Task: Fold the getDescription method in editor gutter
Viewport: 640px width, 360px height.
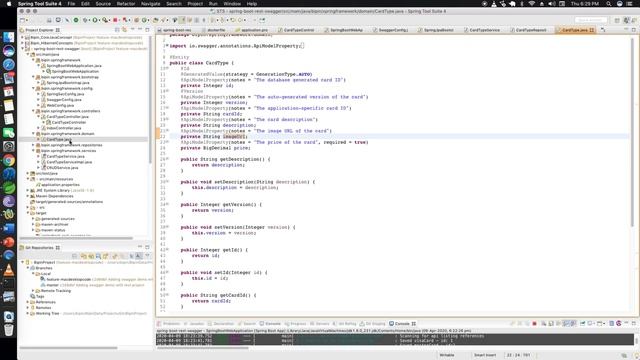Action: point(167,159)
